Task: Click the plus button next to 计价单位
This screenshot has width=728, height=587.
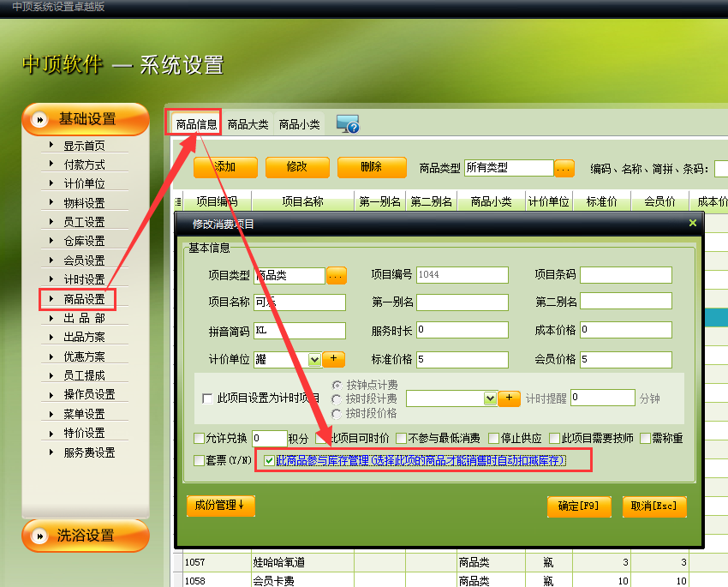Action: pos(333,358)
